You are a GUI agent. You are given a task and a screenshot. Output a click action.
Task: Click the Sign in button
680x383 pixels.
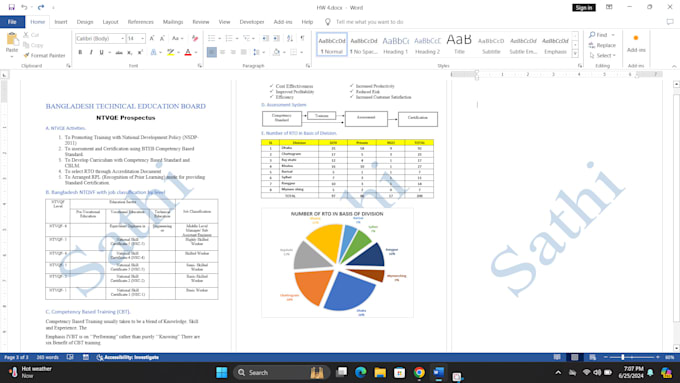tap(584, 7)
